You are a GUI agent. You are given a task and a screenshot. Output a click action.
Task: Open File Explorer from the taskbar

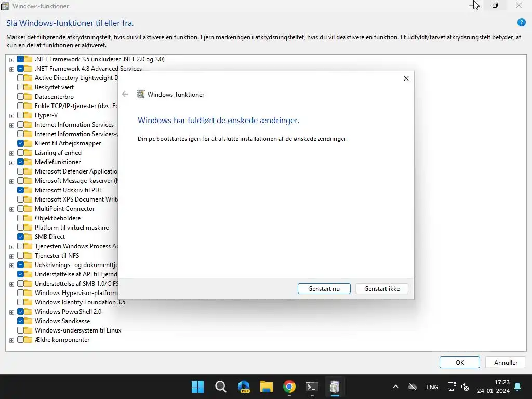(x=267, y=387)
